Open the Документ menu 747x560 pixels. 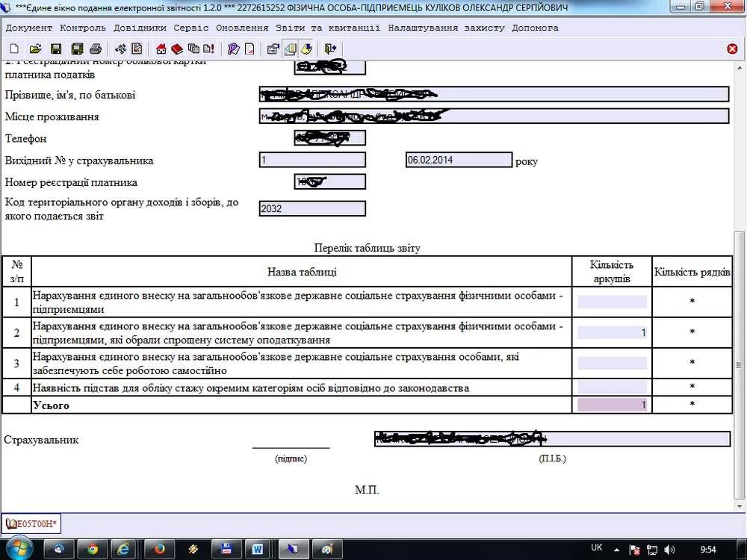coord(29,28)
